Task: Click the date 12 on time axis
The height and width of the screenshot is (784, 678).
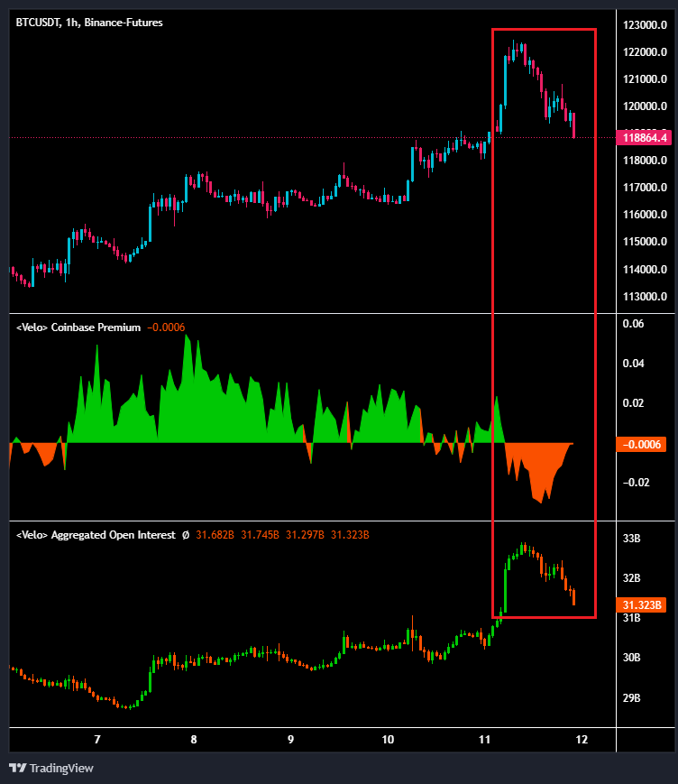Action: pos(582,740)
